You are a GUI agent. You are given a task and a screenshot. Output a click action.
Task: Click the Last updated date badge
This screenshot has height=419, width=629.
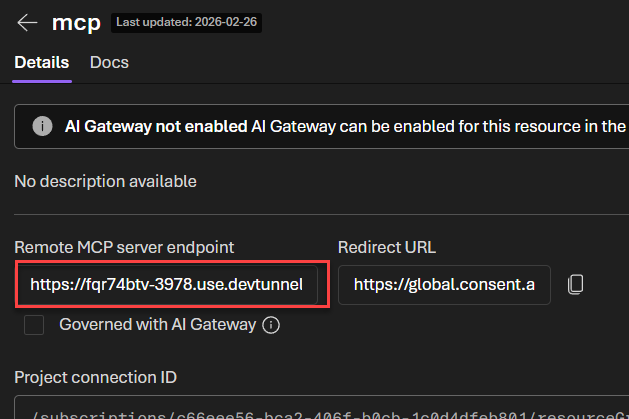[185, 23]
